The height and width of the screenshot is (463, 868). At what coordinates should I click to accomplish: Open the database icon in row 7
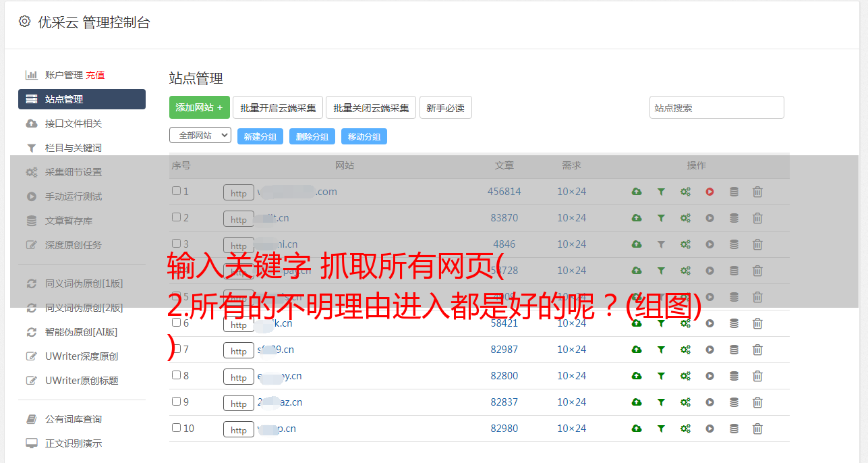734,350
